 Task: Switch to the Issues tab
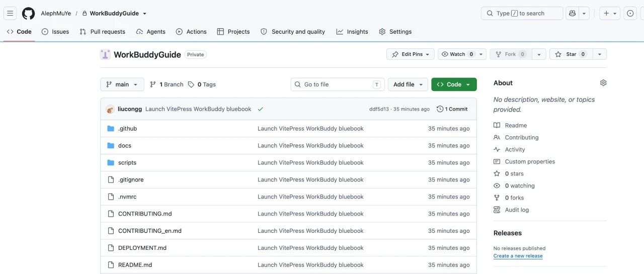point(55,32)
